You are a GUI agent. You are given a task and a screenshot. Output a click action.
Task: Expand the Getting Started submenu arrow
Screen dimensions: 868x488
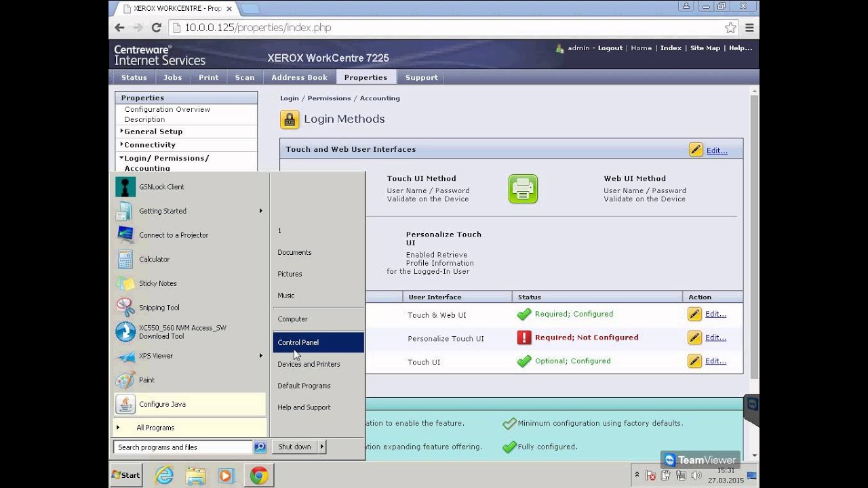[260, 211]
